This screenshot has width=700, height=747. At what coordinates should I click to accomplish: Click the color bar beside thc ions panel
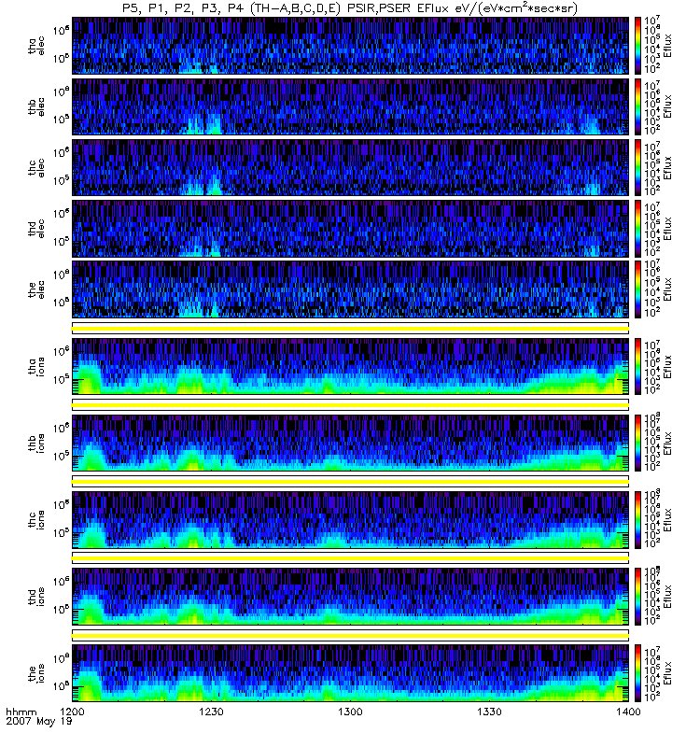tap(638, 520)
